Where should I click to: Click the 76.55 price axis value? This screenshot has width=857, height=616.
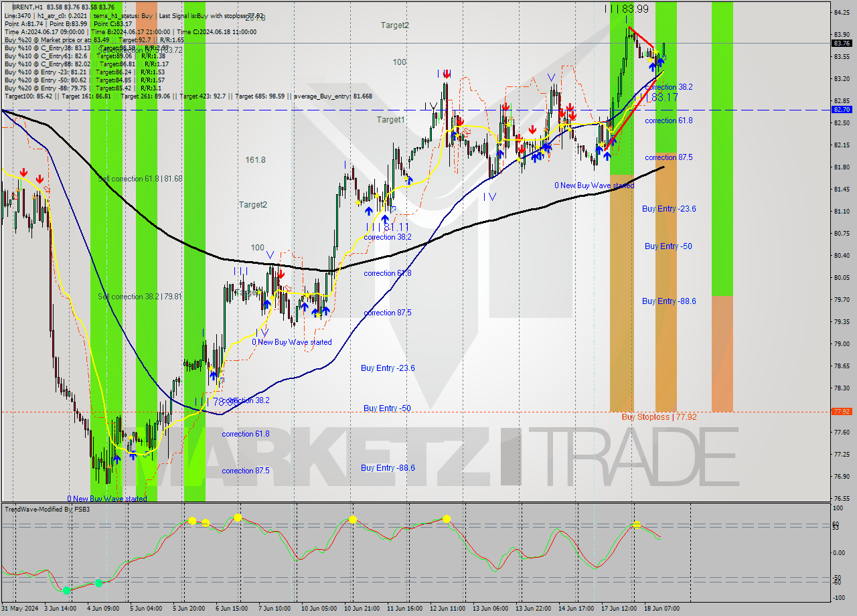click(x=842, y=498)
